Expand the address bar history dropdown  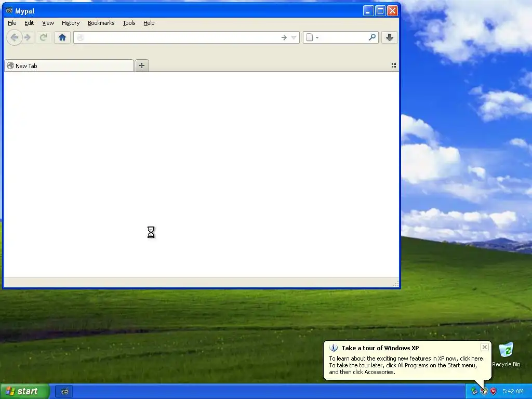pos(294,37)
